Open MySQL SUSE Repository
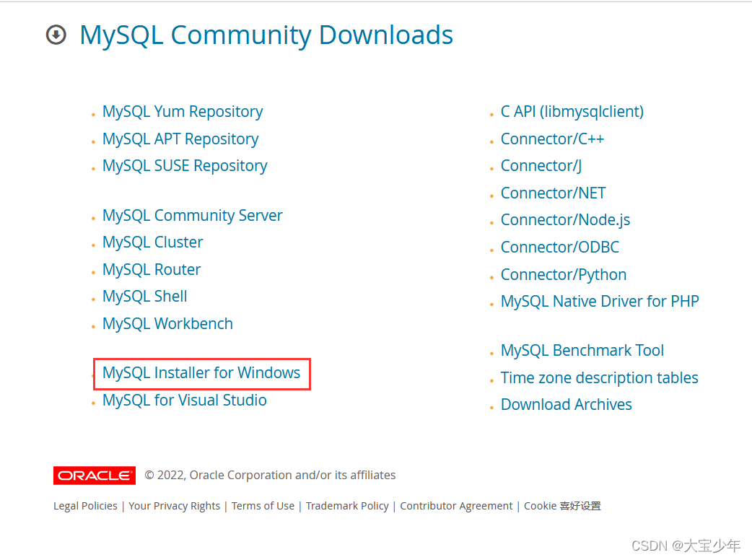The height and width of the screenshot is (560, 752). point(185,166)
